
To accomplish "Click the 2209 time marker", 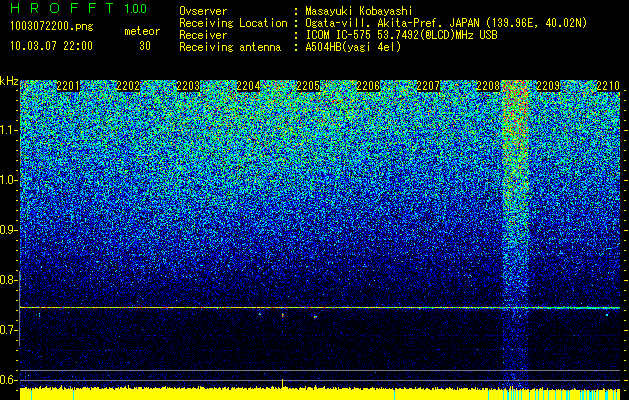I will (548, 86).
